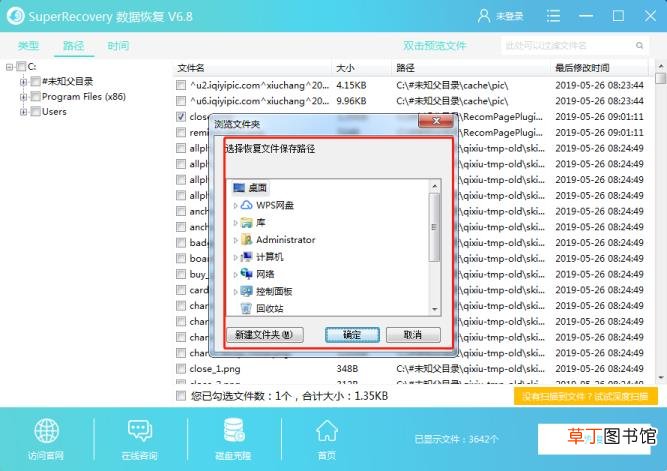Expand the #未知父目录 tree node
This screenshot has height=471, width=667.
(x=23, y=81)
